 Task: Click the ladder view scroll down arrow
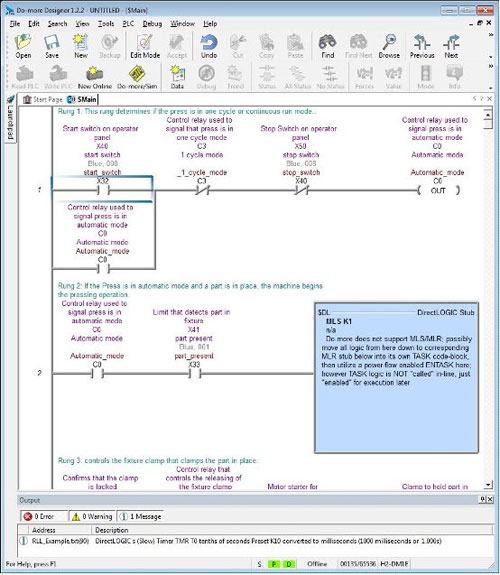point(488,485)
